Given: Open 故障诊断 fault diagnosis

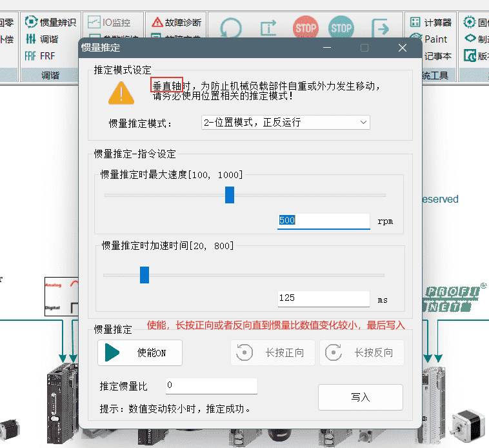Looking at the screenshot, I should click(176, 22).
